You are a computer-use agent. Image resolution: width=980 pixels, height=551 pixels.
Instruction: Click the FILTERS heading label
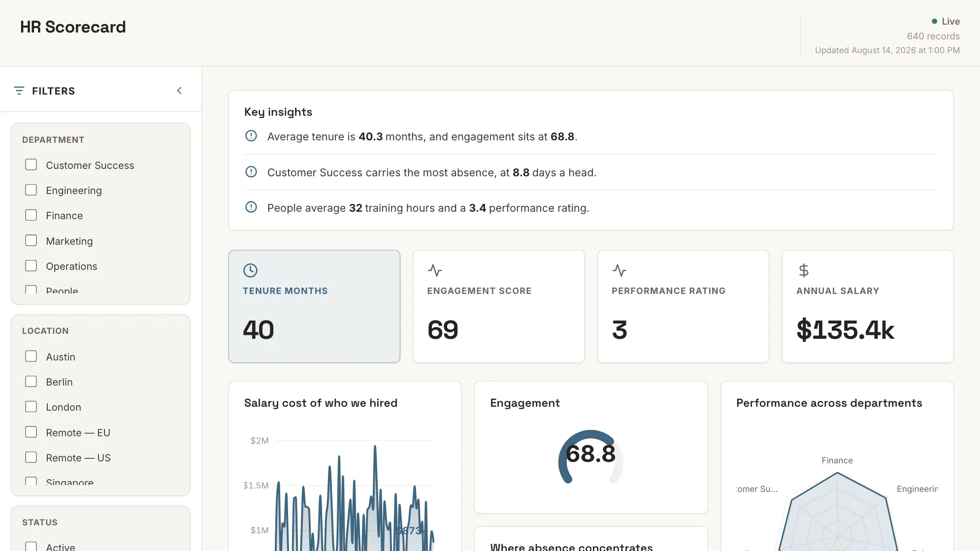[x=54, y=91]
